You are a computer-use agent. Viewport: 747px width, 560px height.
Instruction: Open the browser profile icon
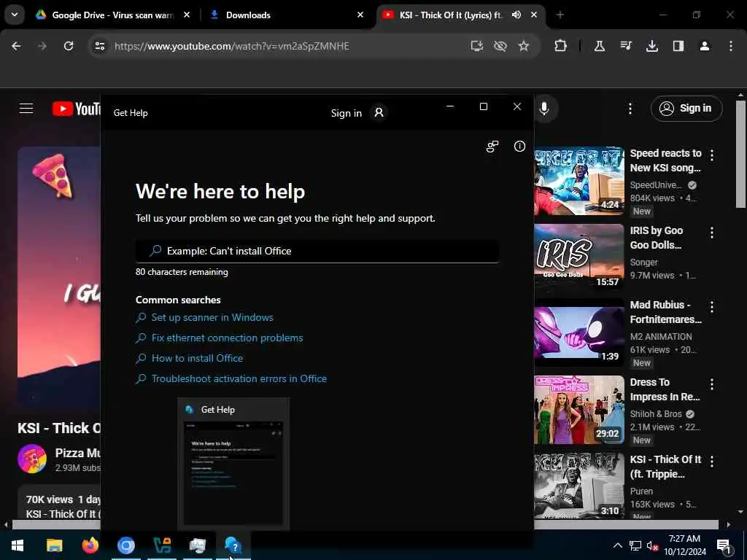point(705,46)
